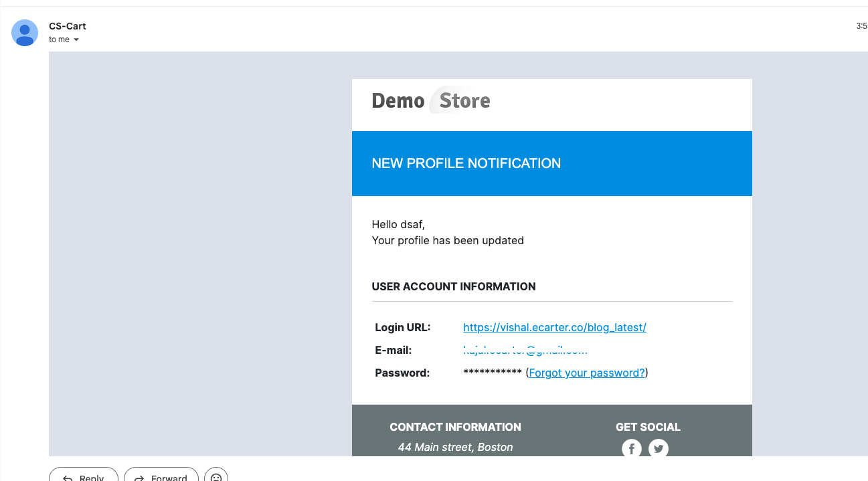This screenshot has width=868, height=481.
Task: Click the User Account Information heading
Action: (454, 286)
